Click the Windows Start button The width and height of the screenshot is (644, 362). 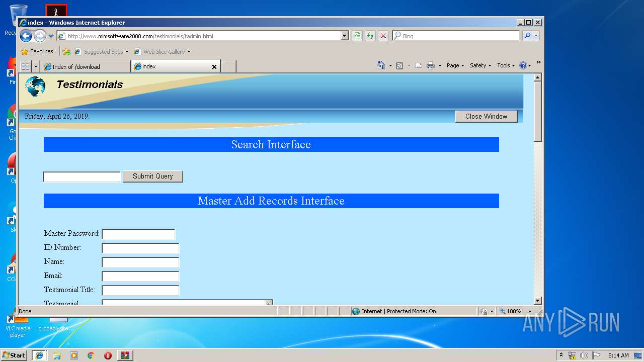pos(14,355)
